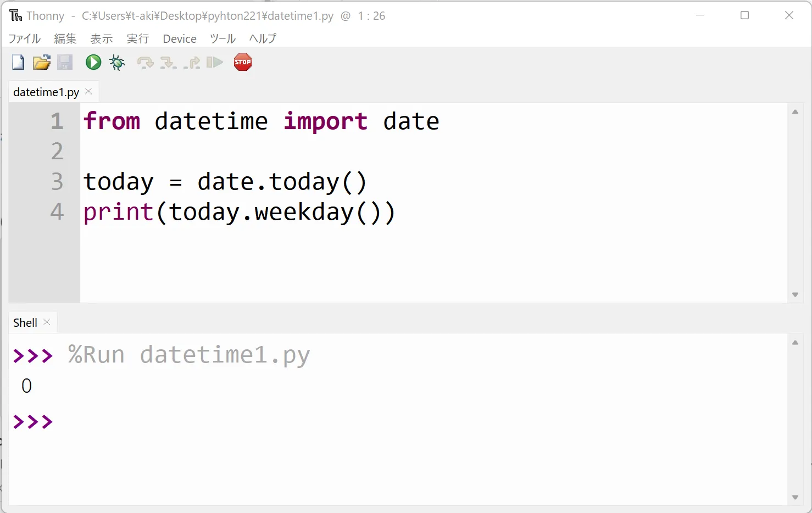
Task: Stop the backend with the red STOP icon
Action: (x=243, y=62)
